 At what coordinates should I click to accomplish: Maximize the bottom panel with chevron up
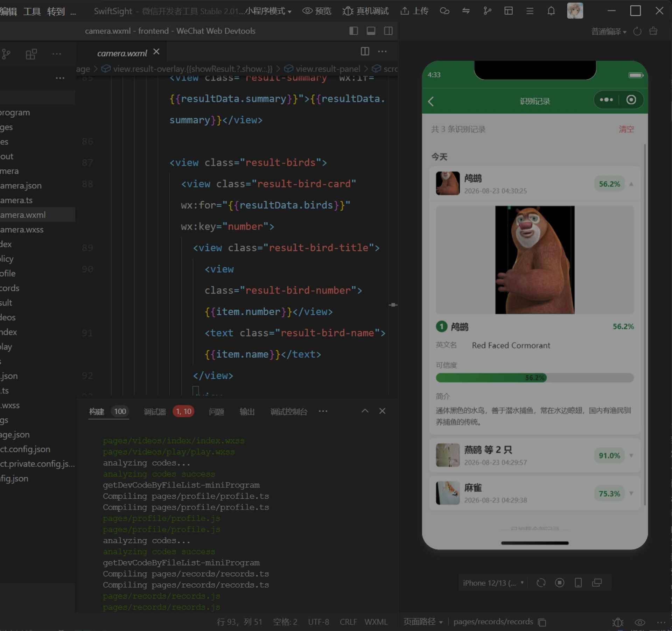pyautogui.click(x=365, y=411)
